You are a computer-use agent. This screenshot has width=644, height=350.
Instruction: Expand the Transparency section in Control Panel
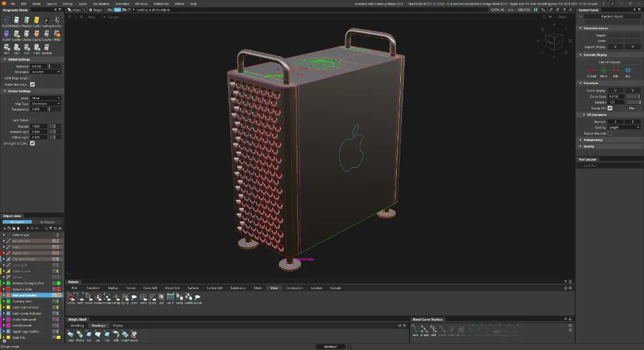[x=593, y=140]
